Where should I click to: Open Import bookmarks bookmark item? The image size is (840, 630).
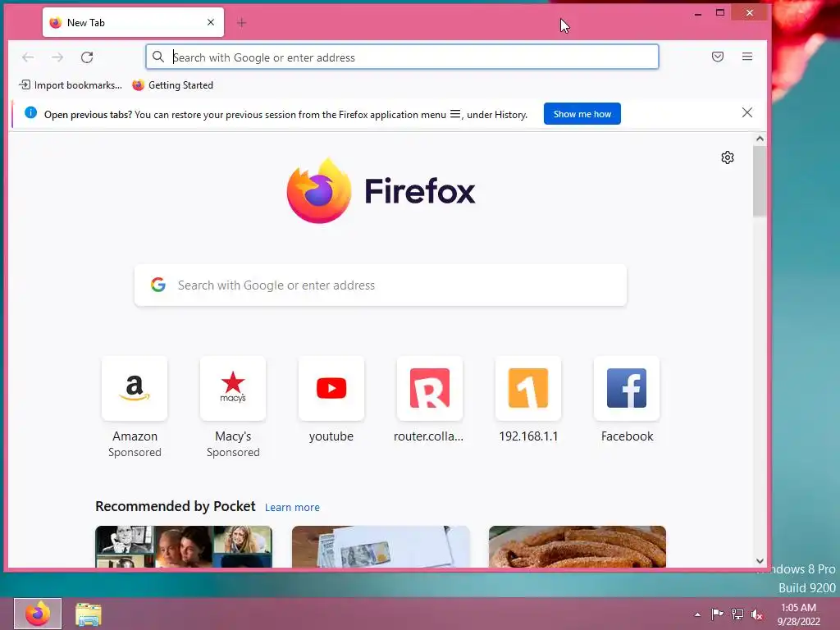point(71,85)
